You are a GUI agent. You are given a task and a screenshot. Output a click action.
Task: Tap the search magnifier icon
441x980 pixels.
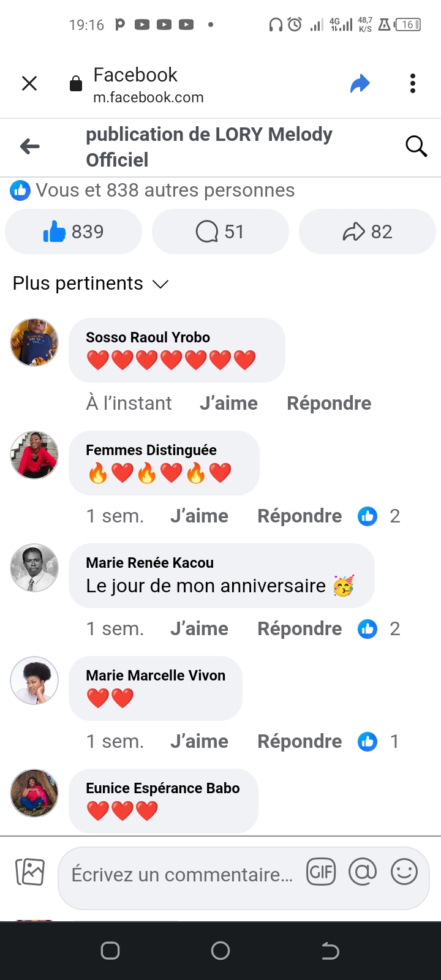point(416,146)
